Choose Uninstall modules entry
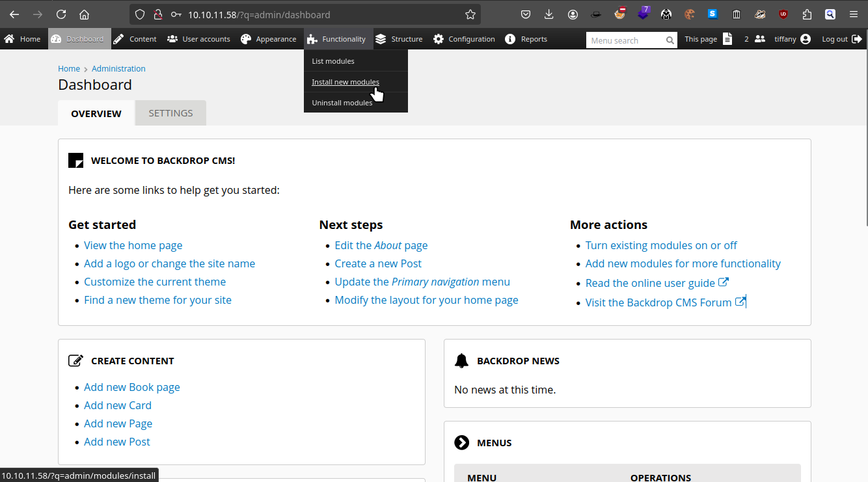 point(356,103)
